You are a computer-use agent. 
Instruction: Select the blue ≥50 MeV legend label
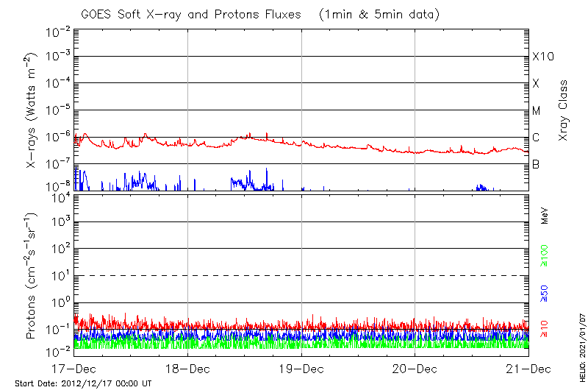click(x=545, y=294)
